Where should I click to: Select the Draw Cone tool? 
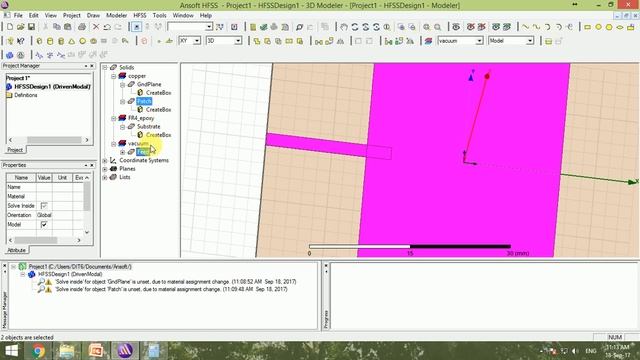[x=71, y=41]
